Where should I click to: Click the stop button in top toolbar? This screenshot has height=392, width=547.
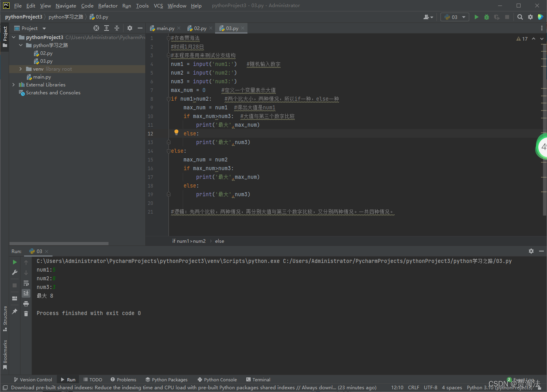507,17
